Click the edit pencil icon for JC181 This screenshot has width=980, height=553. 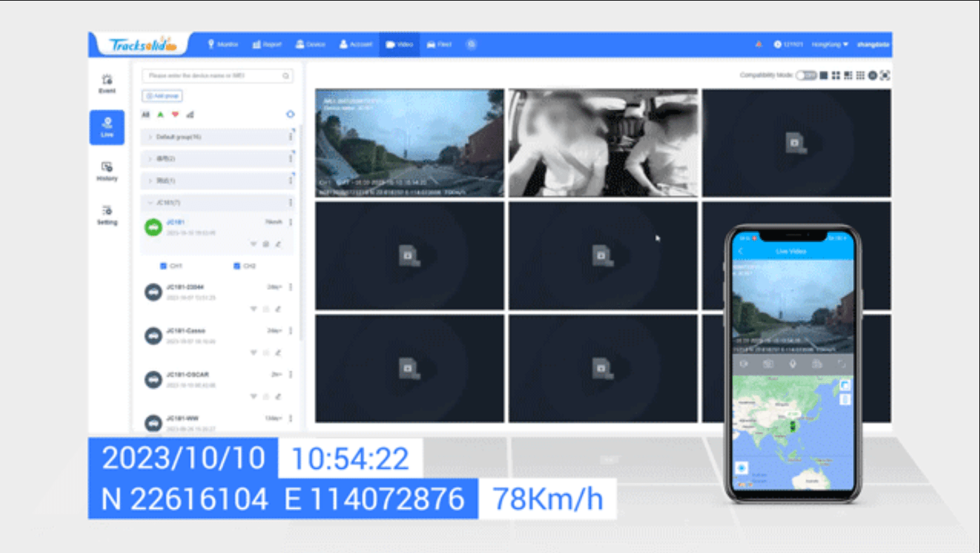coord(278,244)
